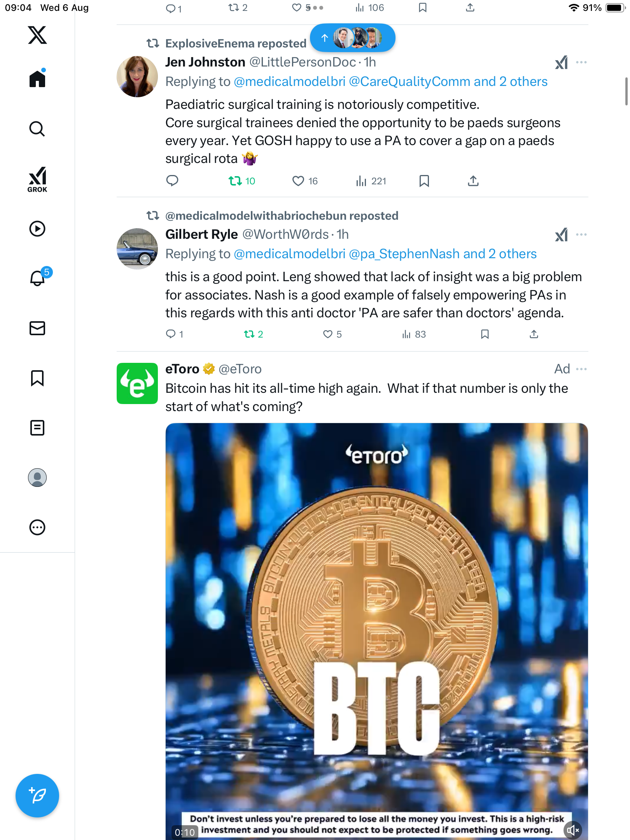Tap the new posts pill with avatars
This screenshot has width=630, height=840.
[352, 38]
